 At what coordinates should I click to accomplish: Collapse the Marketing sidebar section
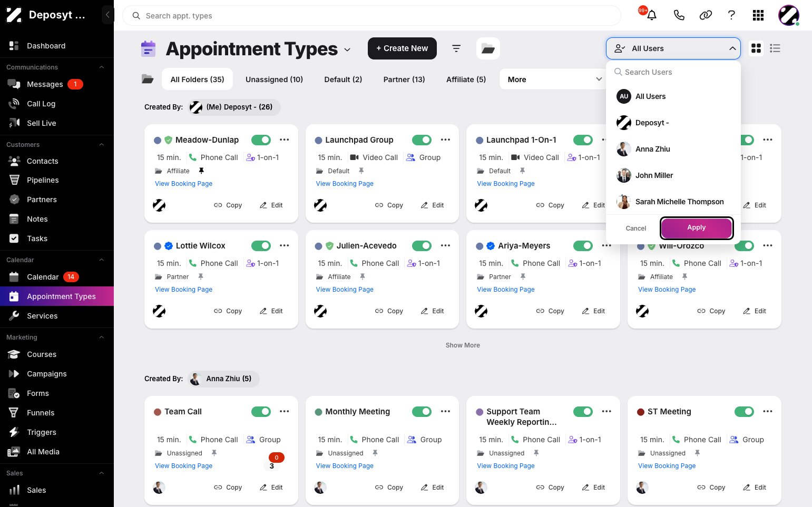click(102, 337)
